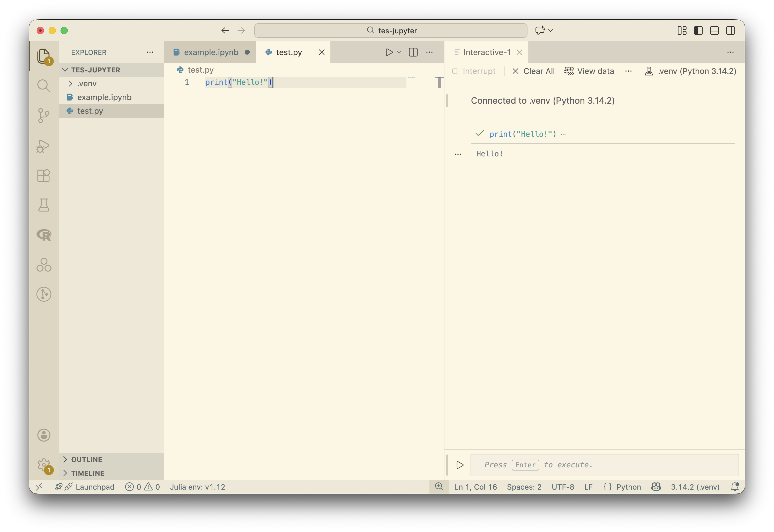The width and height of the screenshot is (774, 532).
Task: Expand the OUTLINE section
Action: [86, 459]
